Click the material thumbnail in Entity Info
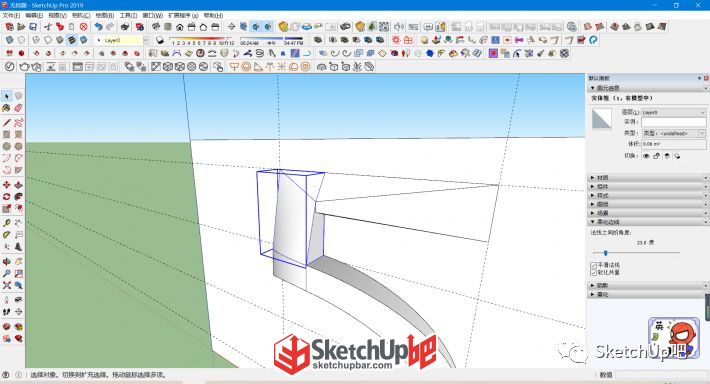This screenshot has height=384, width=710. pyautogui.click(x=602, y=119)
